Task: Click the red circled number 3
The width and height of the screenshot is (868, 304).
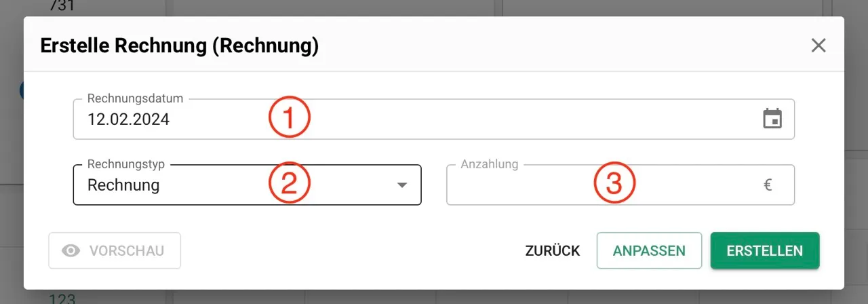Action: 614,185
